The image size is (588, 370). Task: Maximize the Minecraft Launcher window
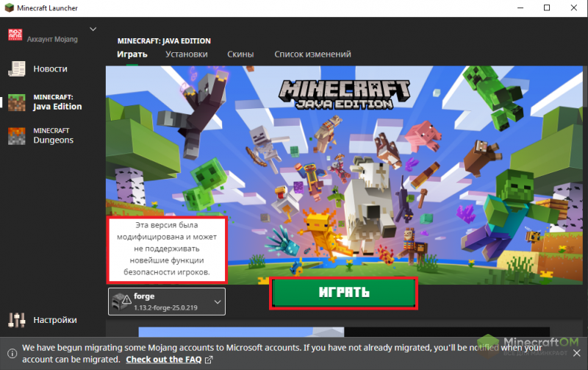[x=546, y=8]
